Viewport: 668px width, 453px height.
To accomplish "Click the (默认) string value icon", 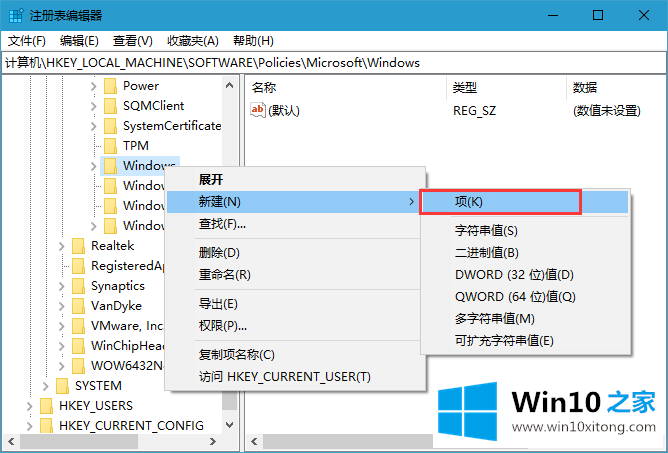I will coord(258,110).
